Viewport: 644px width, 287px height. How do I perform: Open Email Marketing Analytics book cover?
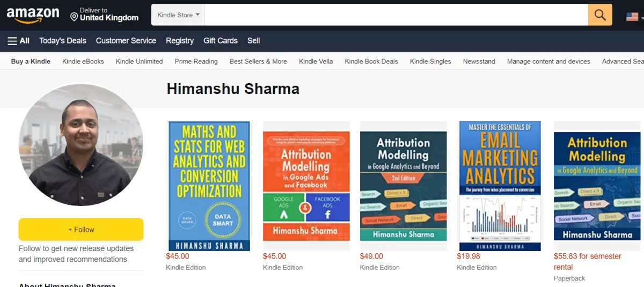(500, 186)
